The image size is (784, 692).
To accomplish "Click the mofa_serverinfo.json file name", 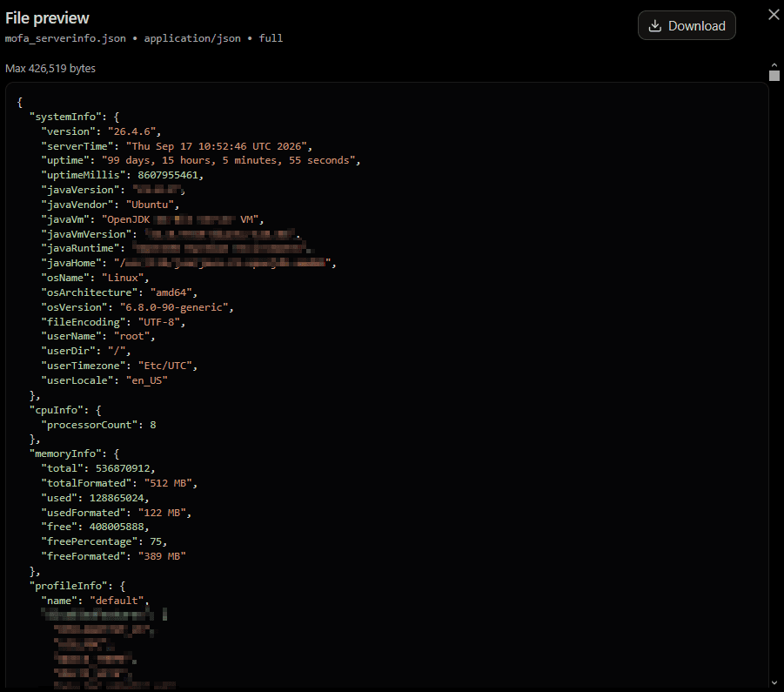I will pyautogui.click(x=65, y=38).
